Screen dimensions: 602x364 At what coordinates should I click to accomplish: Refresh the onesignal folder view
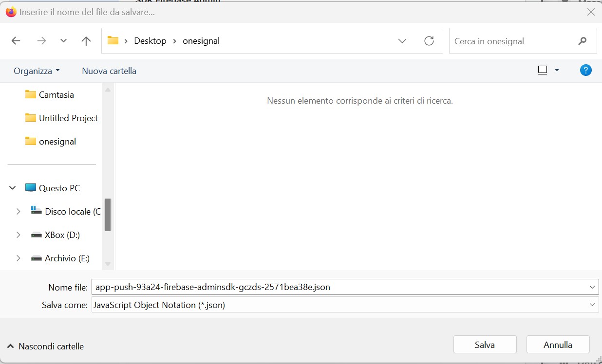point(429,41)
